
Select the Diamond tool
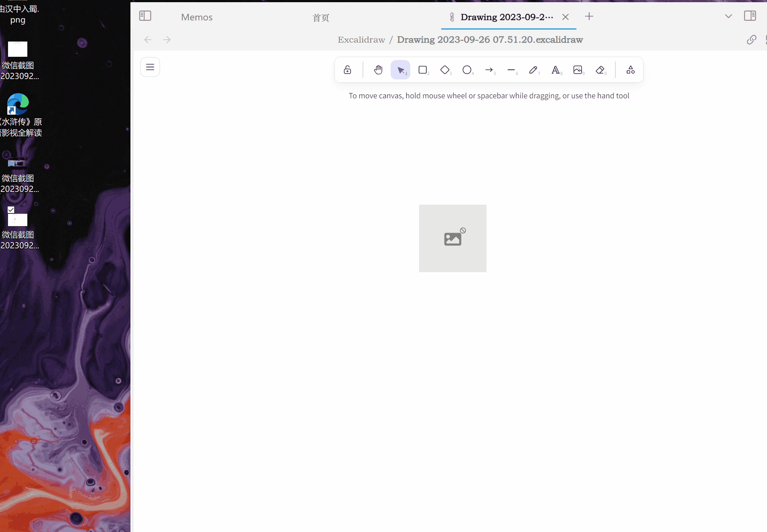click(x=445, y=70)
